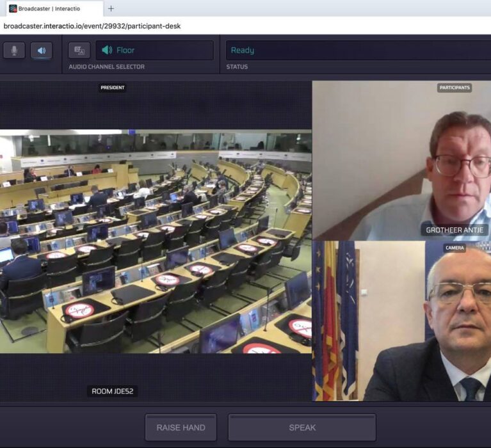The width and height of the screenshot is (491, 448).
Task: Open a new browser tab with plus icon
Action: coord(111,8)
